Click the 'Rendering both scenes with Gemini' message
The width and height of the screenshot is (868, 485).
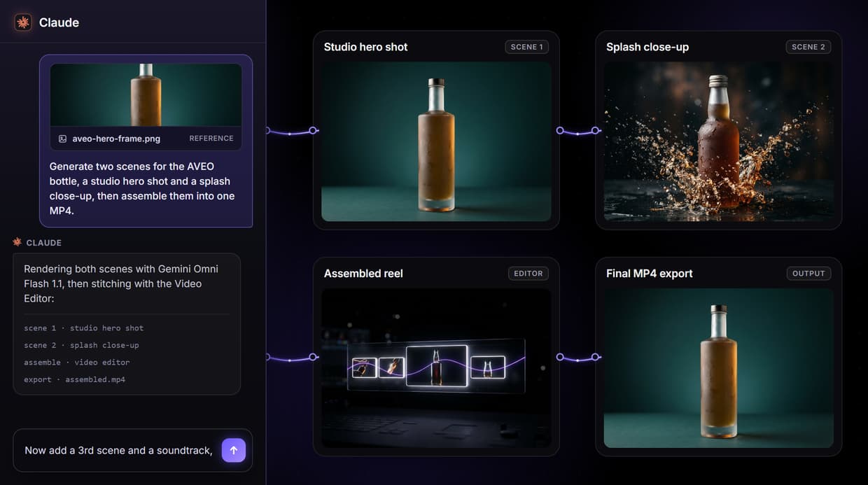121,283
